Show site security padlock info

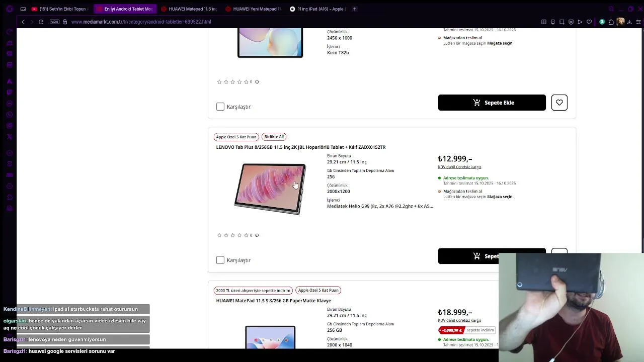[x=65, y=22]
